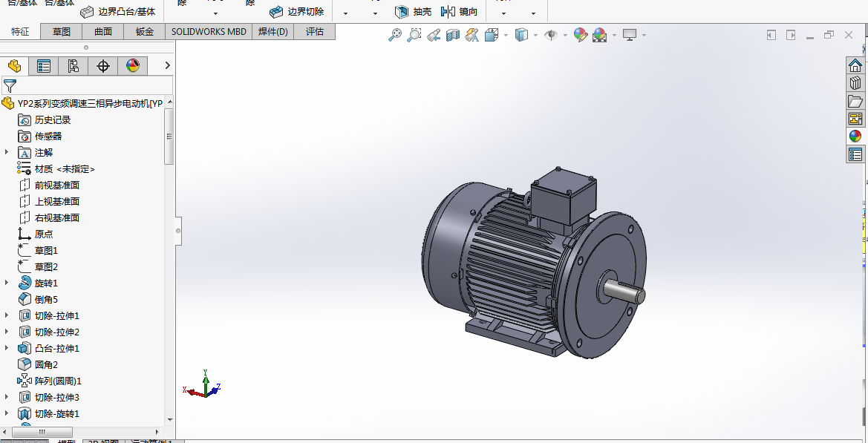
Task: Open the DisplayManager color ball tab
Action: 133,66
